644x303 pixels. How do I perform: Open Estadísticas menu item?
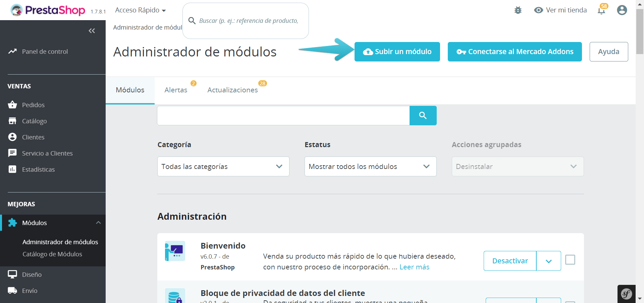coord(38,169)
